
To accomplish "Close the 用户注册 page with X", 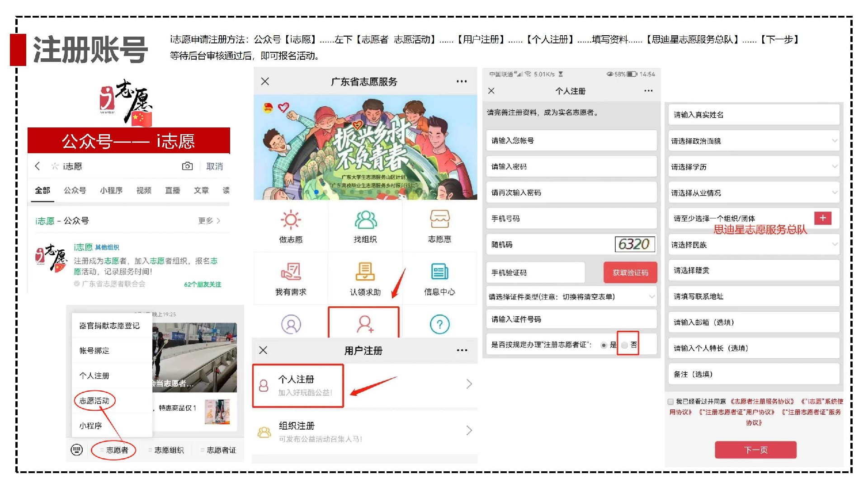I will [x=264, y=350].
